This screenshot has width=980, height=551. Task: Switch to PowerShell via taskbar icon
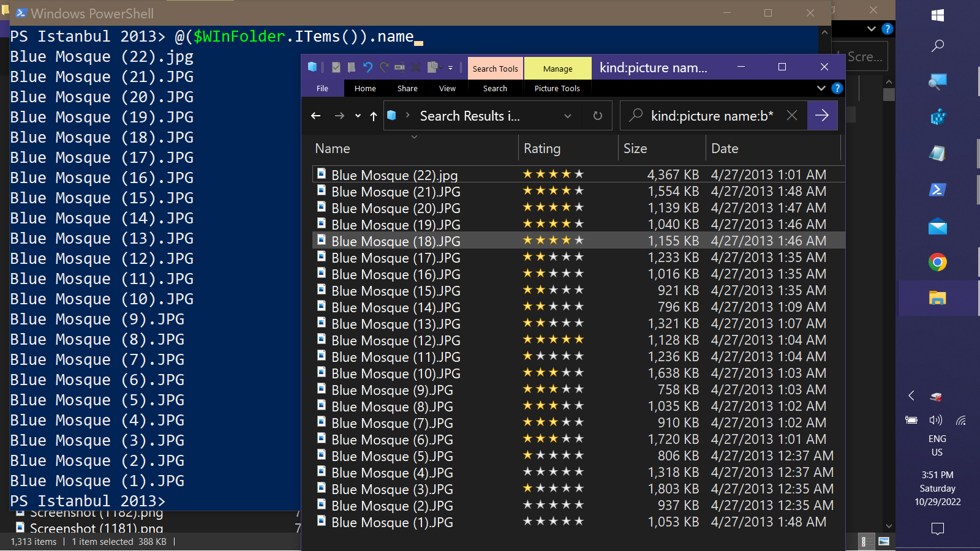click(937, 190)
